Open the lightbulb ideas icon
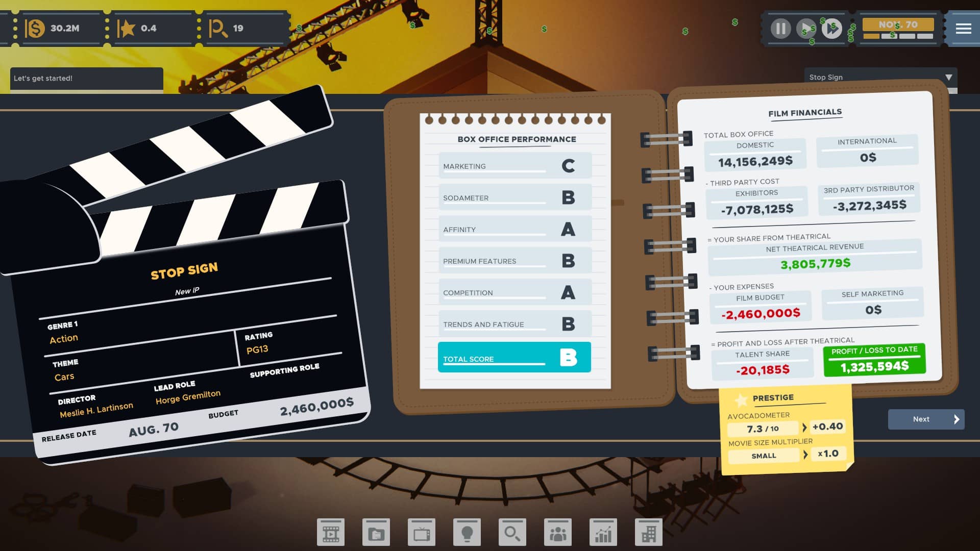980x551 pixels. pyautogui.click(x=467, y=533)
